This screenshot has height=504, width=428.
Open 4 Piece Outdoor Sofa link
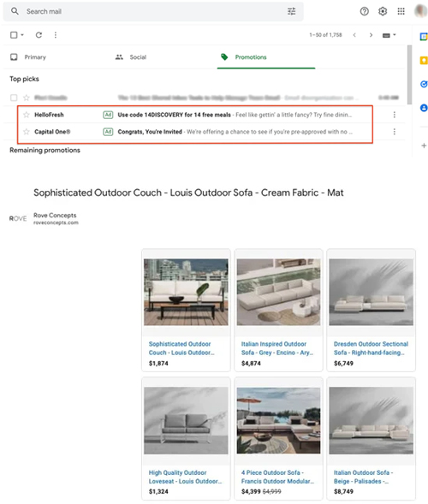(278, 477)
